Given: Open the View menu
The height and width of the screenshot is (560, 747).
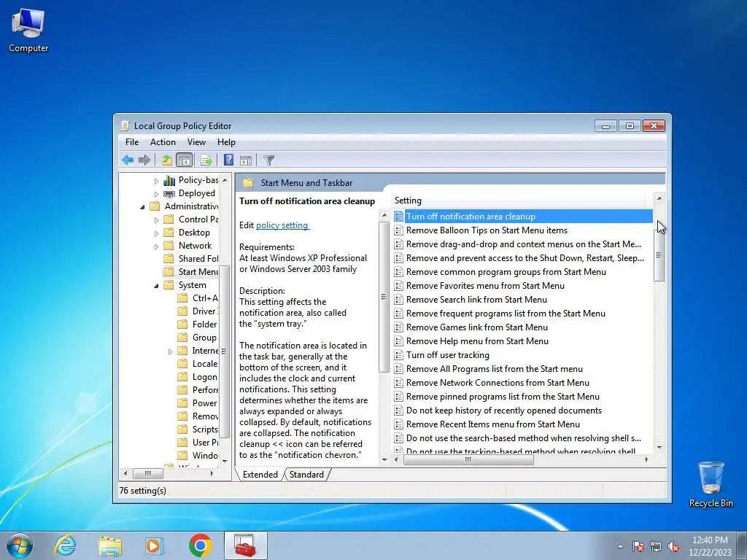Looking at the screenshot, I should pos(196,142).
